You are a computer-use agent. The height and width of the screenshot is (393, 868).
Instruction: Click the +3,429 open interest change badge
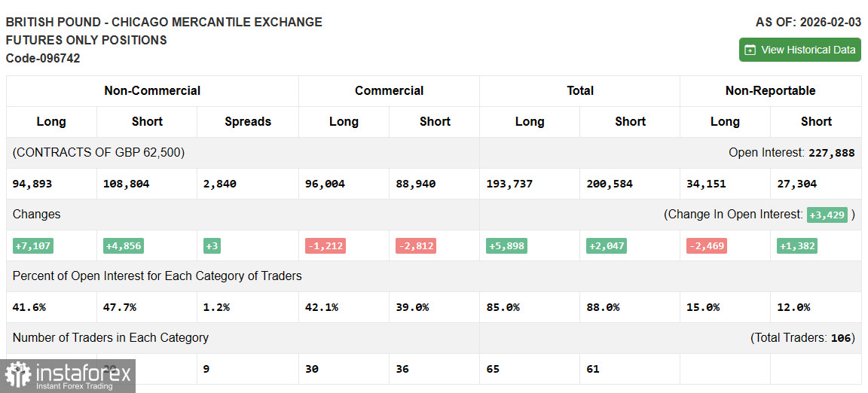click(x=827, y=215)
